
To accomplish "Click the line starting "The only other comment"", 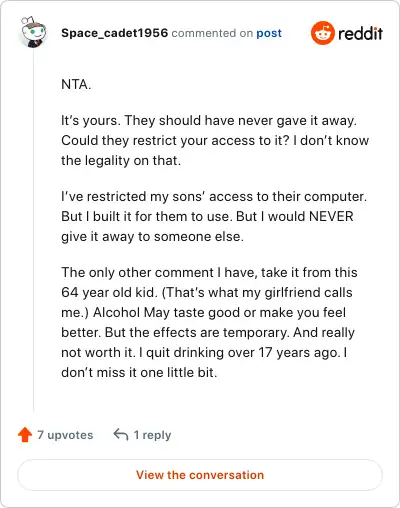I will click(209, 272).
